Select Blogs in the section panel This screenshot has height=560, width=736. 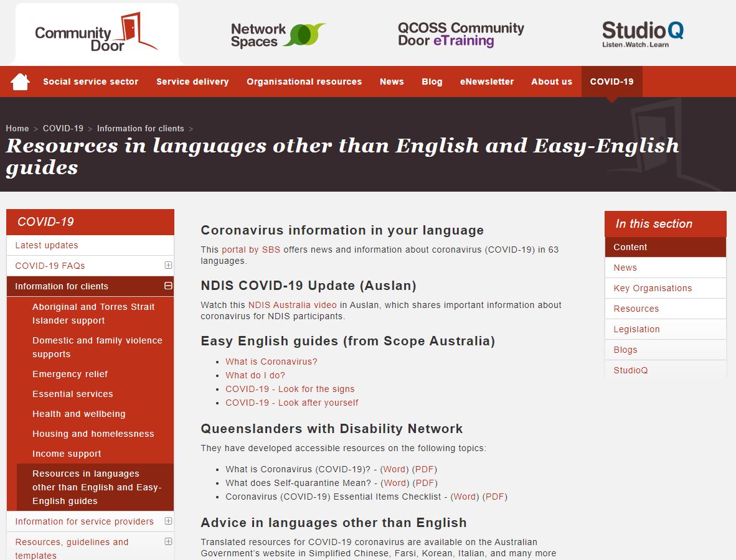click(665, 350)
